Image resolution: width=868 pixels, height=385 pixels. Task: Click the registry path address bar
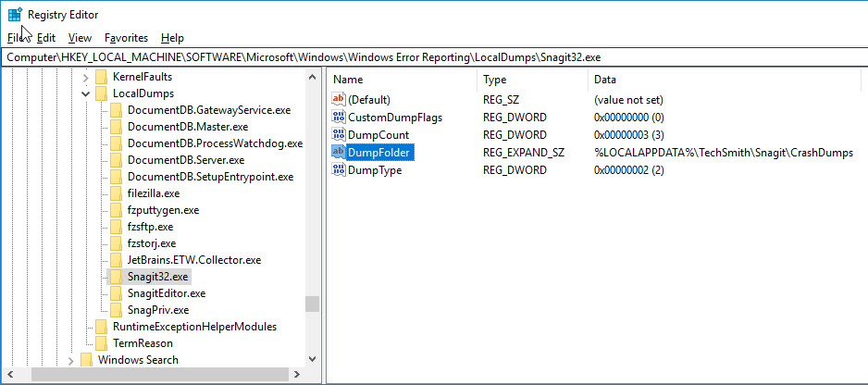click(x=434, y=57)
